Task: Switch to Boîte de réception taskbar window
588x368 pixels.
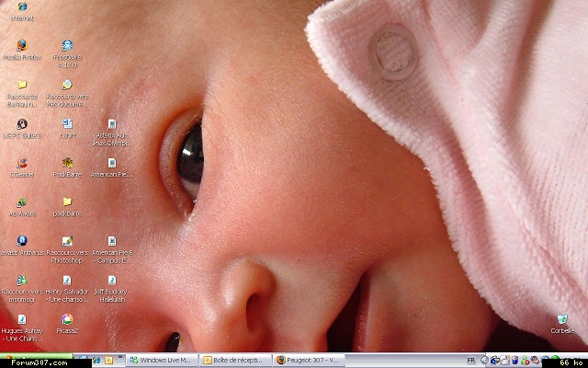Action: pos(232,361)
